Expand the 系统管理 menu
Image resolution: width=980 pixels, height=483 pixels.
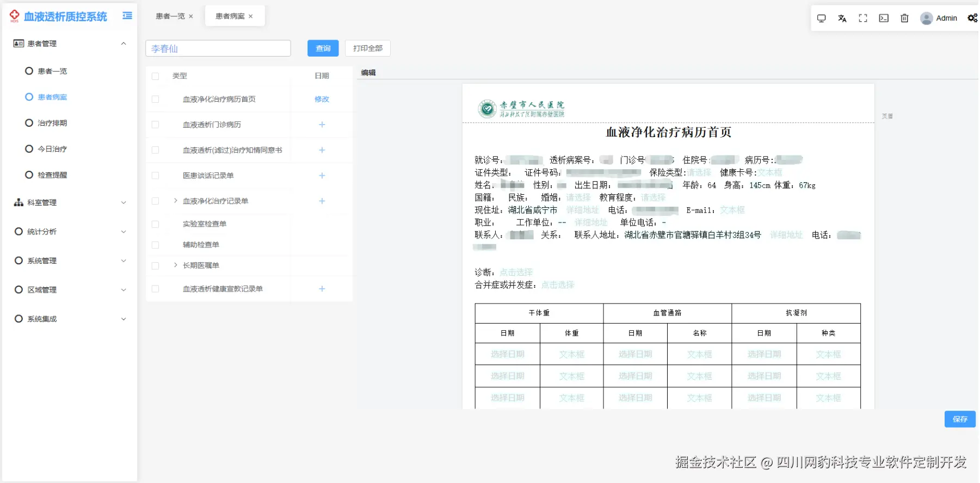124,261
